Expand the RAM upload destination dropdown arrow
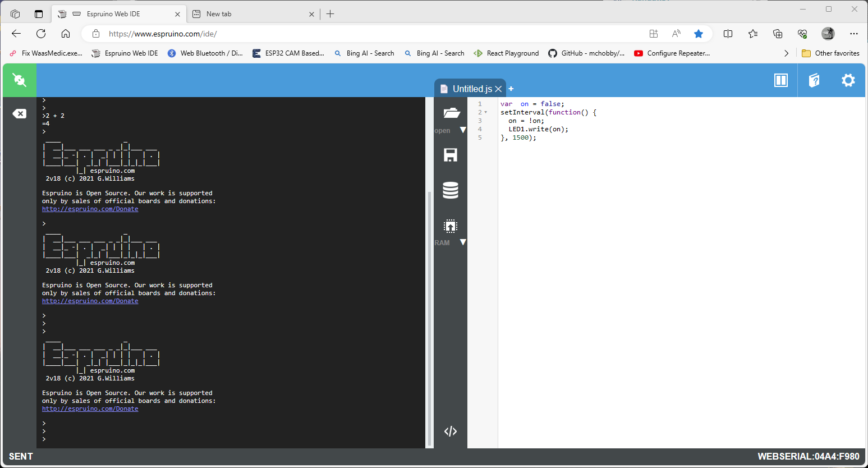Image resolution: width=868 pixels, height=468 pixels. pyautogui.click(x=463, y=242)
